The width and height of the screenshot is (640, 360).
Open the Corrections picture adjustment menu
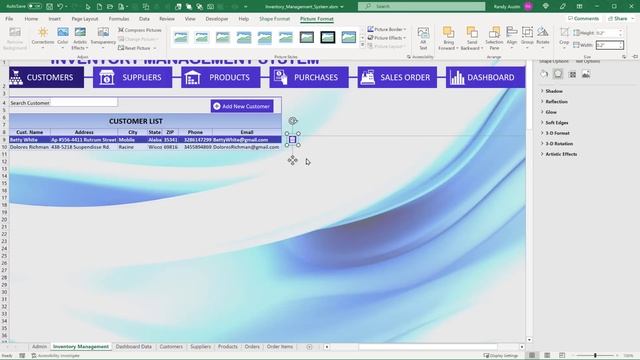coord(42,38)
